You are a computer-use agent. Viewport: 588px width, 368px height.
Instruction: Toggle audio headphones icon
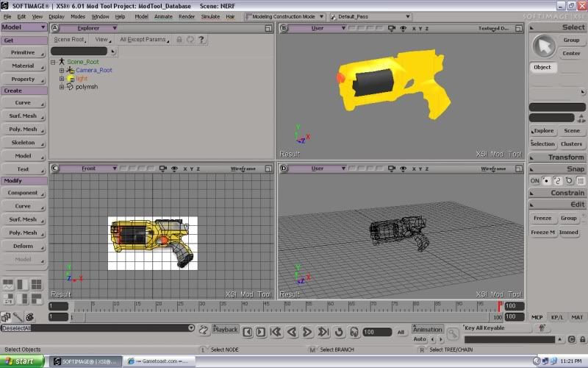pos(354,332)
